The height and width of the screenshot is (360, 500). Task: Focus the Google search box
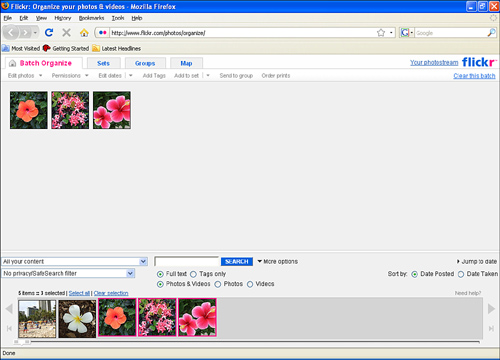pos(451,33)
